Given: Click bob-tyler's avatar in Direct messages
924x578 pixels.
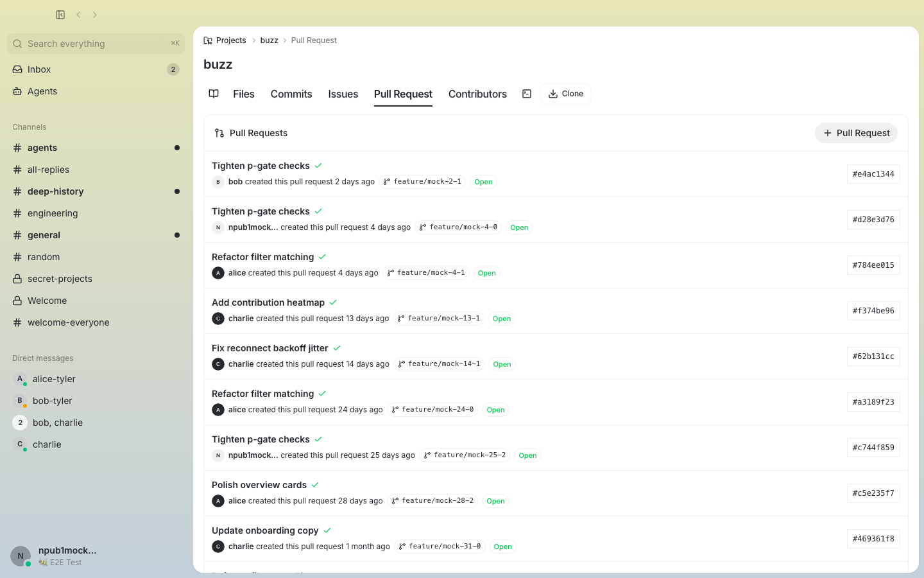Looking at the screenshot, I should point(20,401).
